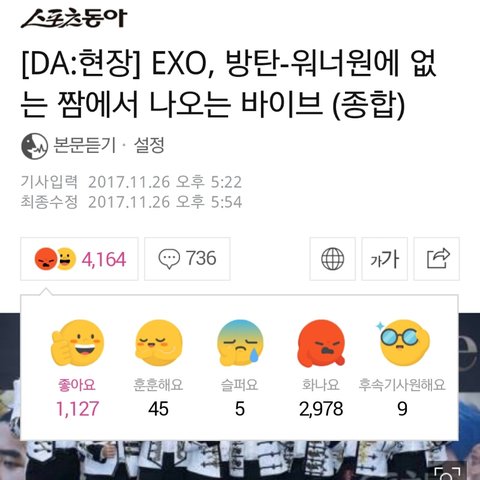480x480 pixels.
Task: Select the 좋아요 thumbs-up emoji
Action: coord(77,343)
